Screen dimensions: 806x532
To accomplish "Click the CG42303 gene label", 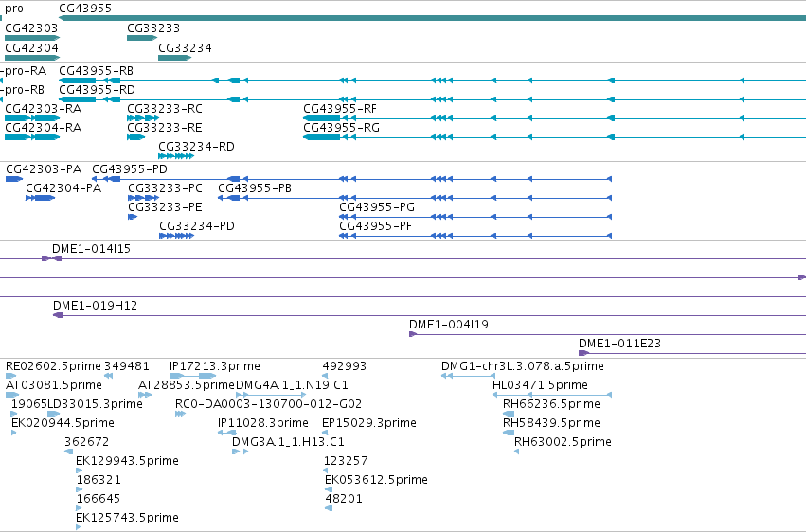I will (x=31, y=27).
